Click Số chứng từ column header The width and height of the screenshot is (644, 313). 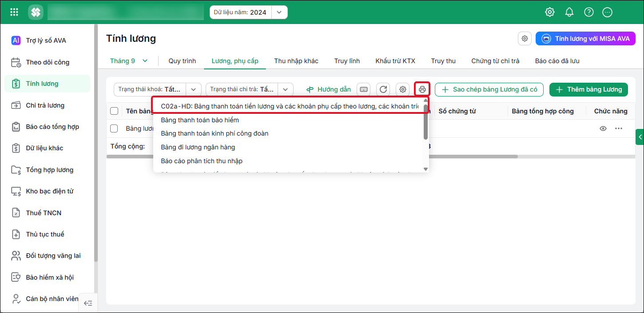(x=457, y=111)
